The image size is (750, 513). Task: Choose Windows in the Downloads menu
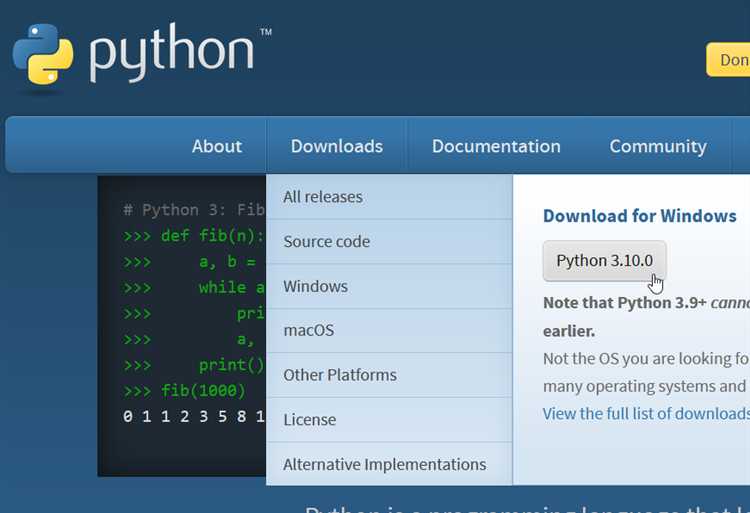point(389,286)
